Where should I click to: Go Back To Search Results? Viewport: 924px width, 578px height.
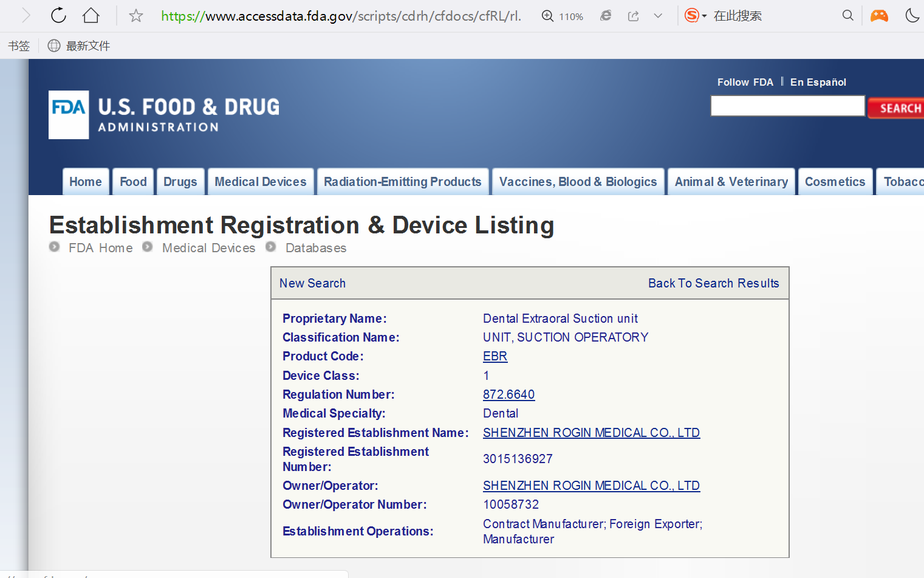point(713,283)
